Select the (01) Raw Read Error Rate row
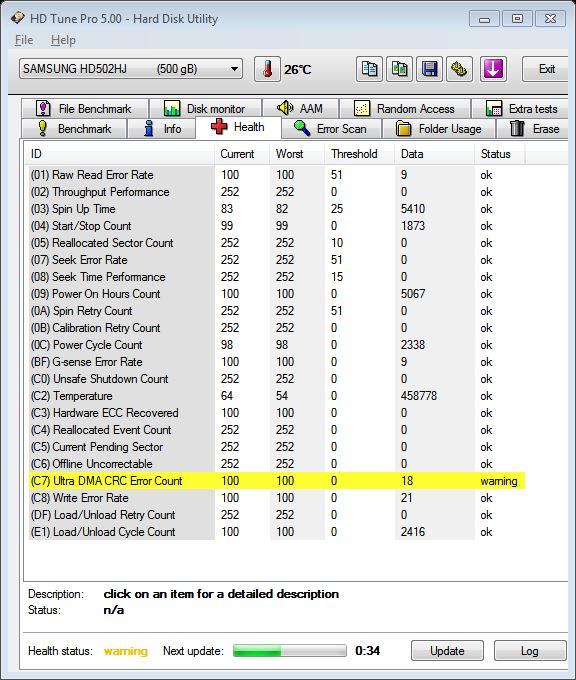 (277, 175)
